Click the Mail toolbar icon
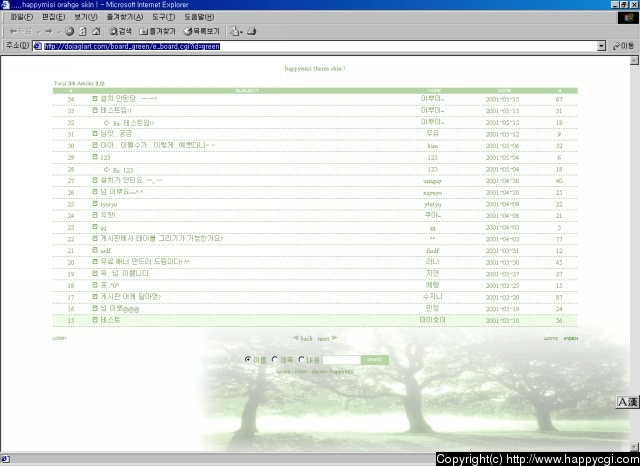Viewport: 640px width, 466px height. tap(234, 31)
